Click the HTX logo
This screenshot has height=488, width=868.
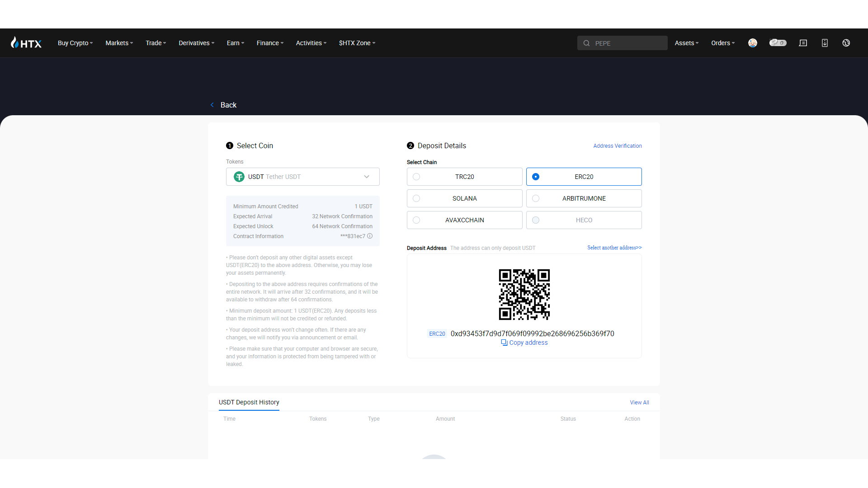[26, 43]
